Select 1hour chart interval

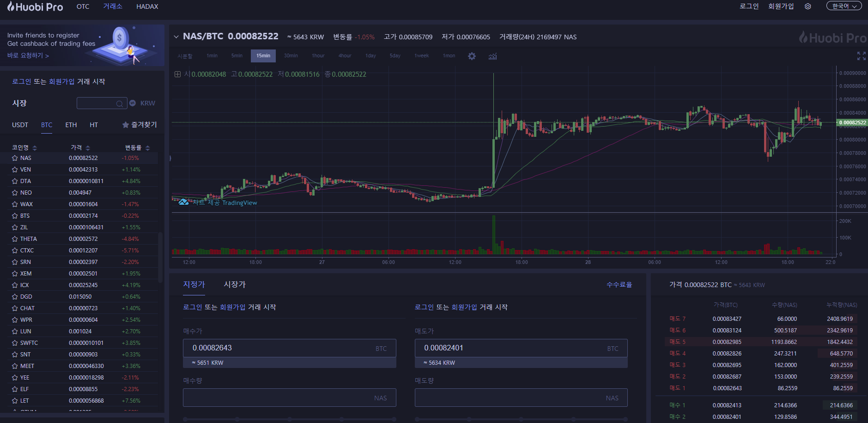click(318, 55)
